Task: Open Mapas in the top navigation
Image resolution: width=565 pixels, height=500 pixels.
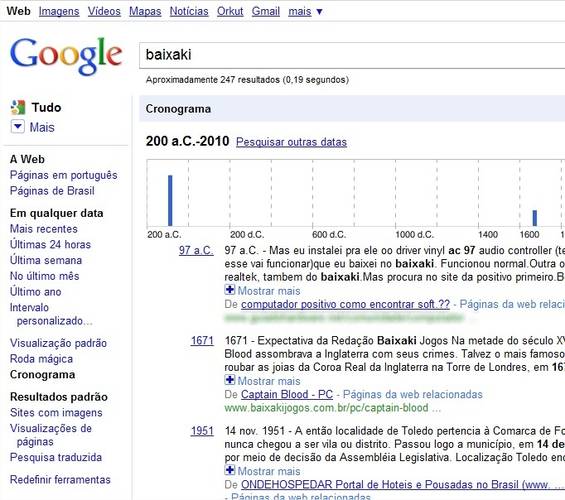Action: pyautogui.click(x=145, y=12)
